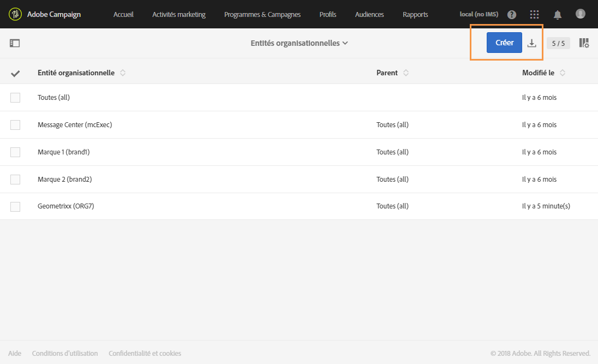The width and height of the screenshot is (598, 364).
Task: Sort by Entité organisationnelle column arrows
Action: coord(123,73)
